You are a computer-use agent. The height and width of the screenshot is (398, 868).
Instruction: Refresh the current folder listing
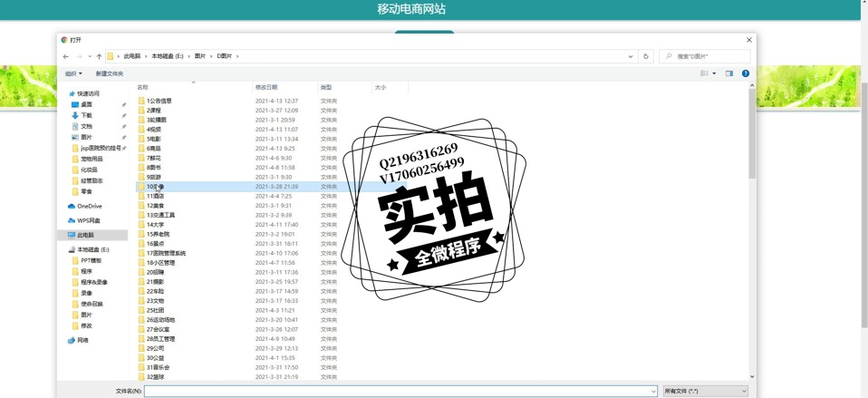(646, 56)
